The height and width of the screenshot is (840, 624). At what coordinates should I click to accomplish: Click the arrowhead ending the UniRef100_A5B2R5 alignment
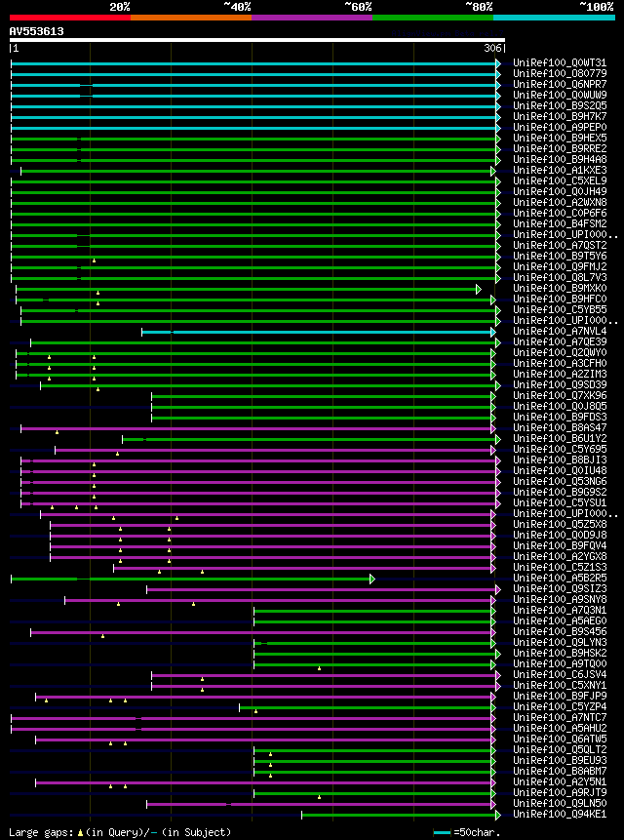coord(372,579)
